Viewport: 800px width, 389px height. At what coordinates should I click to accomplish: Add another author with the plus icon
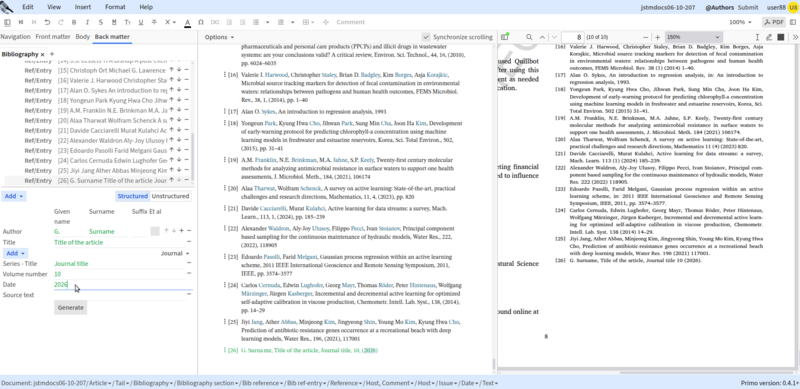pos(182,231)
